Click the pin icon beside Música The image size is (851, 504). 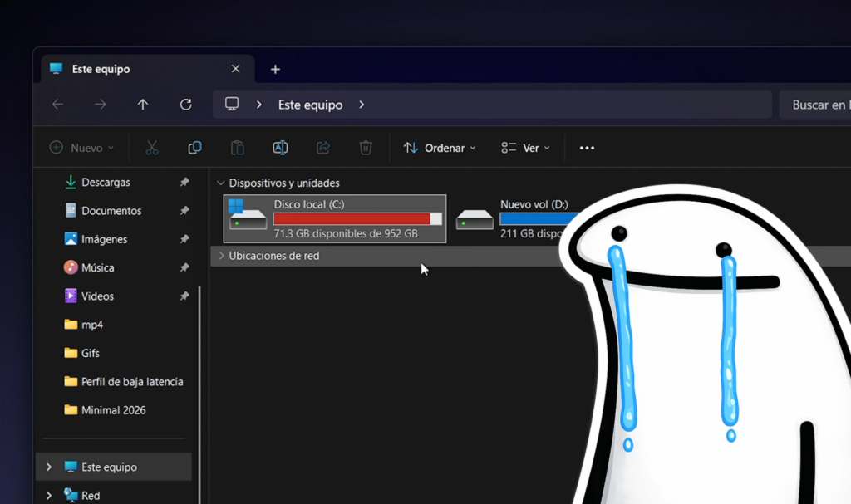(184, 267)
